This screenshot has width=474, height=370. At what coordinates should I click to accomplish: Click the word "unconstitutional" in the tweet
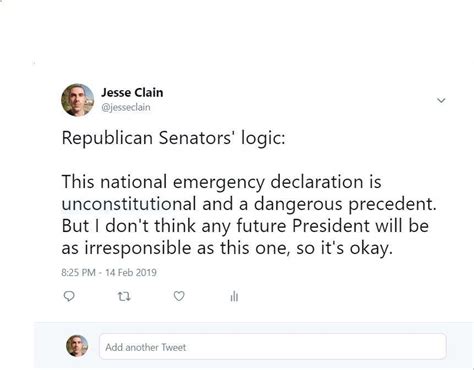129,204
